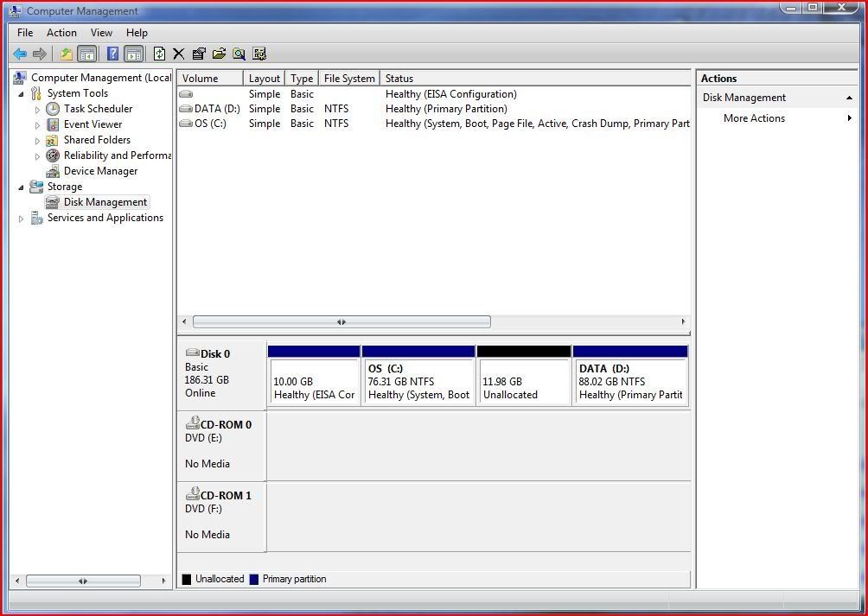The image size is (868, 616).
Task: Select the OS (C:) 76.31 GB partition block
Action: (x=418, y=376)
